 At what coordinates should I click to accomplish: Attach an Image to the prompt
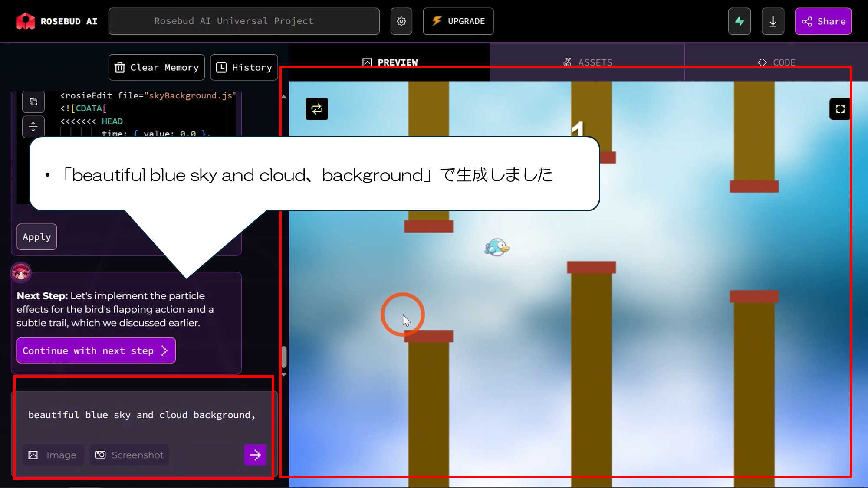(53, 455)
